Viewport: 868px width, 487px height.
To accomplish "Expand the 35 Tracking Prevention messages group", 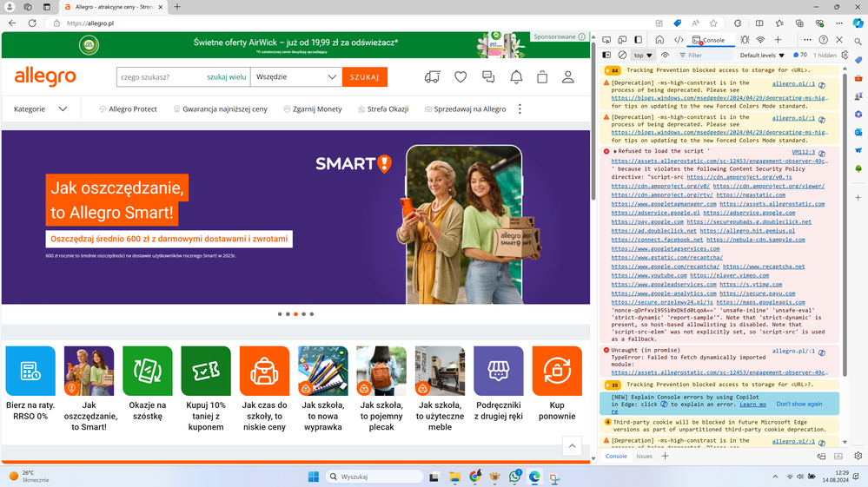I will pyautogui.click(x=613, y=385).
